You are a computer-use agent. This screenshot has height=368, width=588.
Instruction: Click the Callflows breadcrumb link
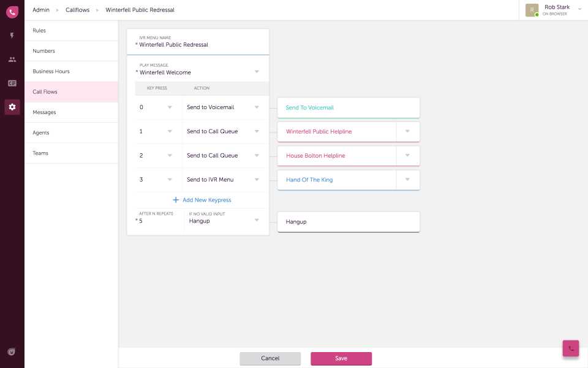(x=77, y=10)
